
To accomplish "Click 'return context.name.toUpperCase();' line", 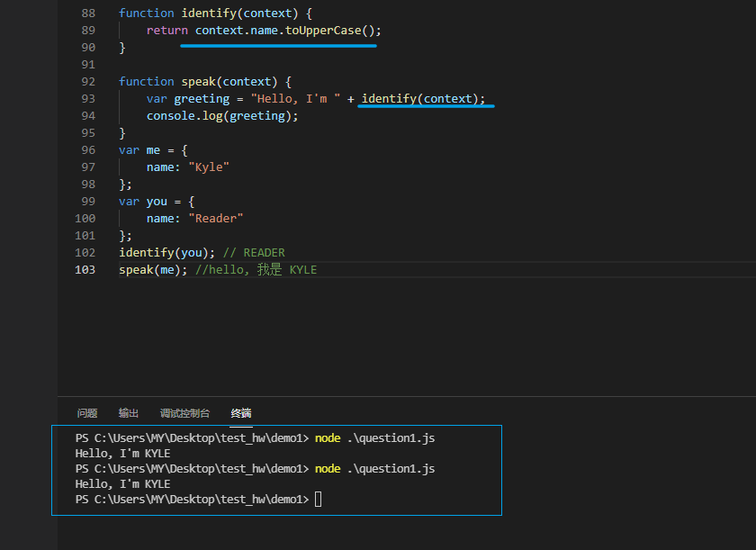I will [x=264, y=31].
